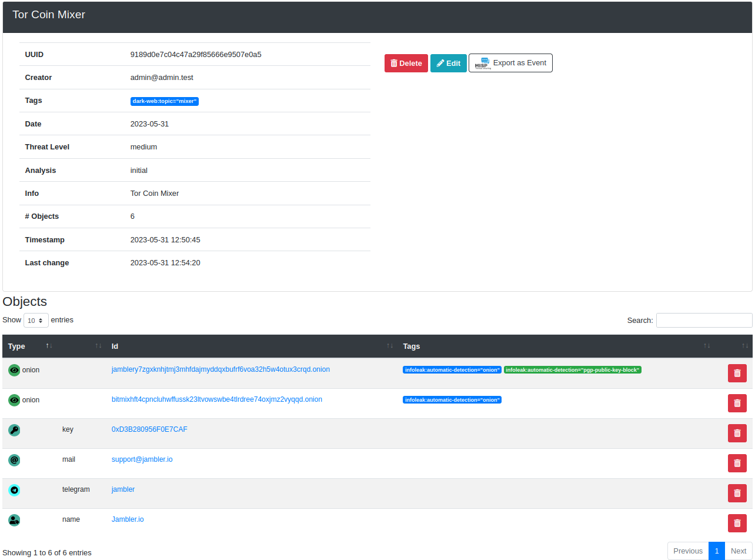
Task: Click the Next pagination button
Action: click(738, 551)
